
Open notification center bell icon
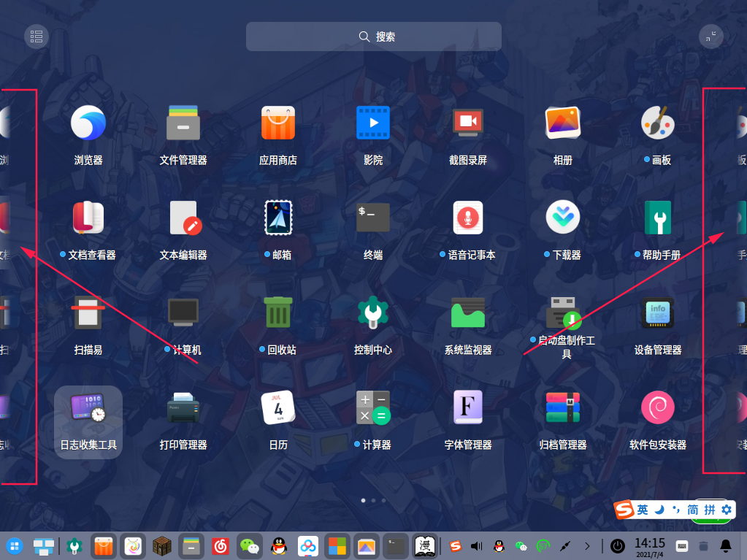point(726,546)
